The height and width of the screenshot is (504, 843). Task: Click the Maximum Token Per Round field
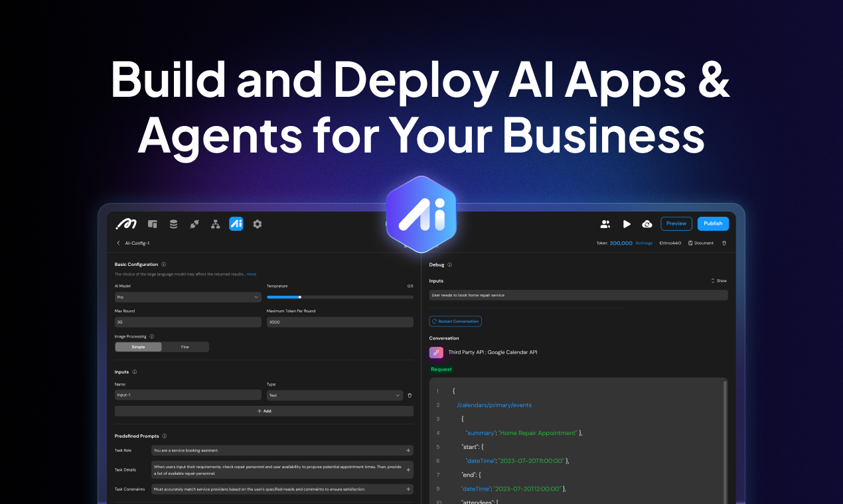tap(340, 322)
